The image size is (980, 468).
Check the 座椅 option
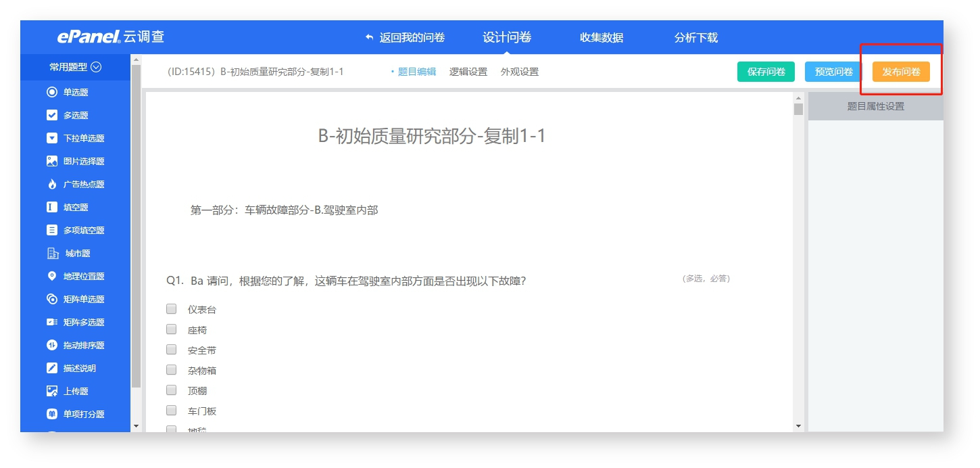click(172, 329)
